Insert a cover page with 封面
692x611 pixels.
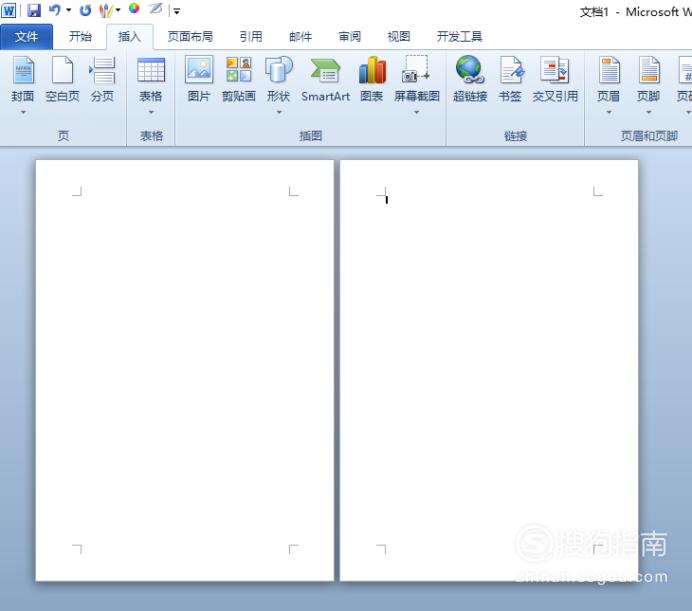(23, 79)
